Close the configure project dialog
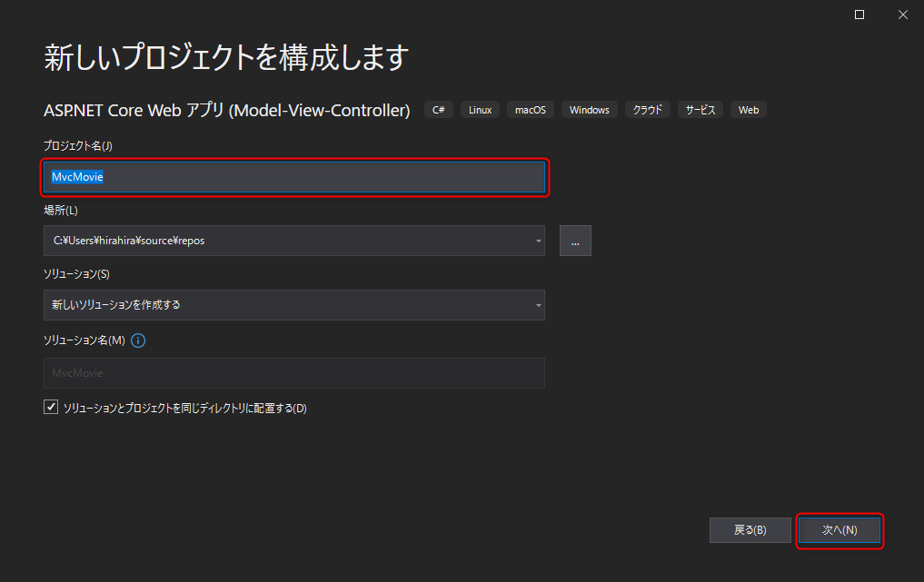The image size is (924, 582). pos(903,15)
